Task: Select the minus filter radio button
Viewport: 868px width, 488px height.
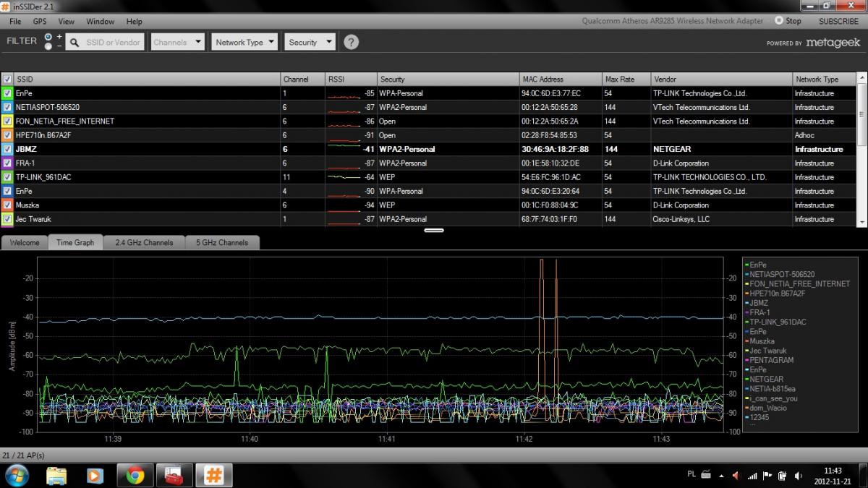Action: point(48,46)
